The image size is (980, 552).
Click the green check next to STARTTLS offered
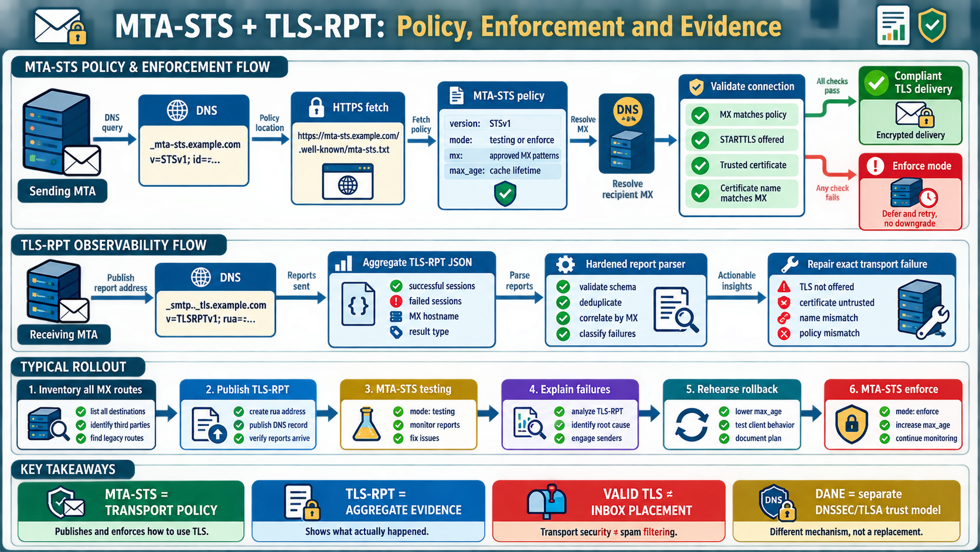click(x=700, y=140)
